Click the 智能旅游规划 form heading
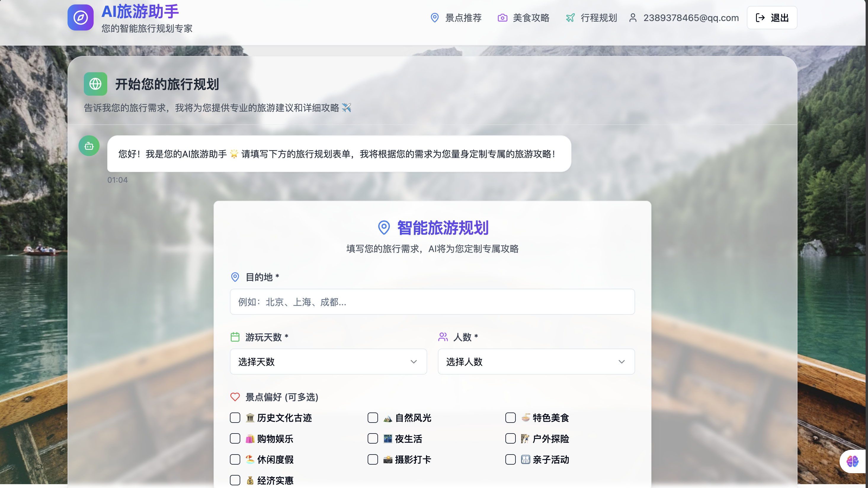Image resolution: width=868 pixels, height=488 pixels. pyautogui.click(x=443, y=228)
